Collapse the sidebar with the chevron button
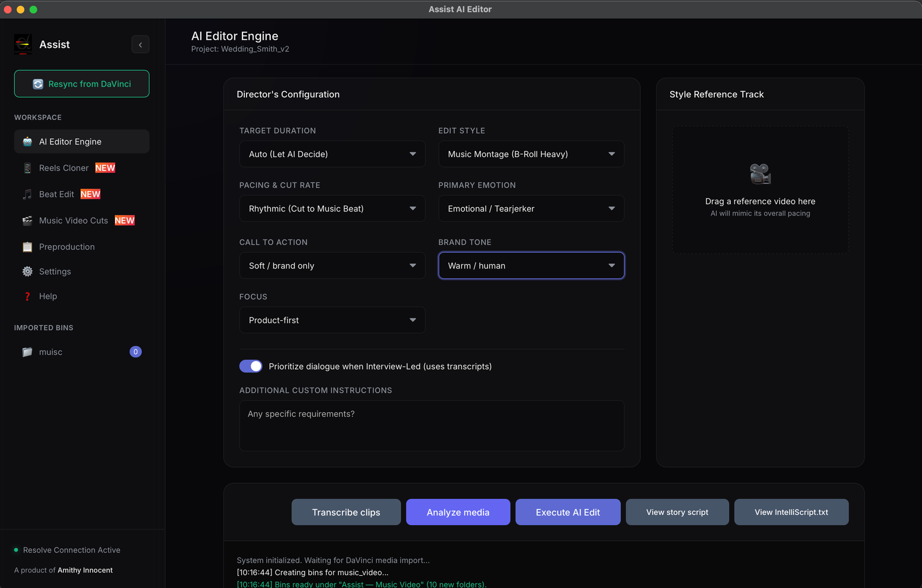Screen dimensions: 922x588 click(x=140, y=44)
